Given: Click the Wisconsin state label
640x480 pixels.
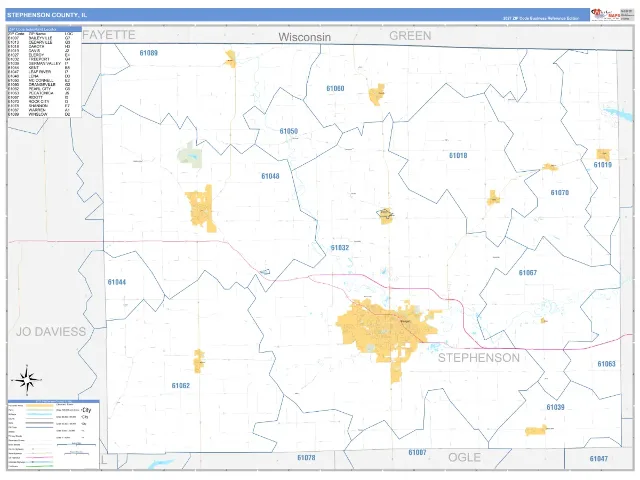Looking at the screenshot, I should pyautogui.click(x=304, y=37).
